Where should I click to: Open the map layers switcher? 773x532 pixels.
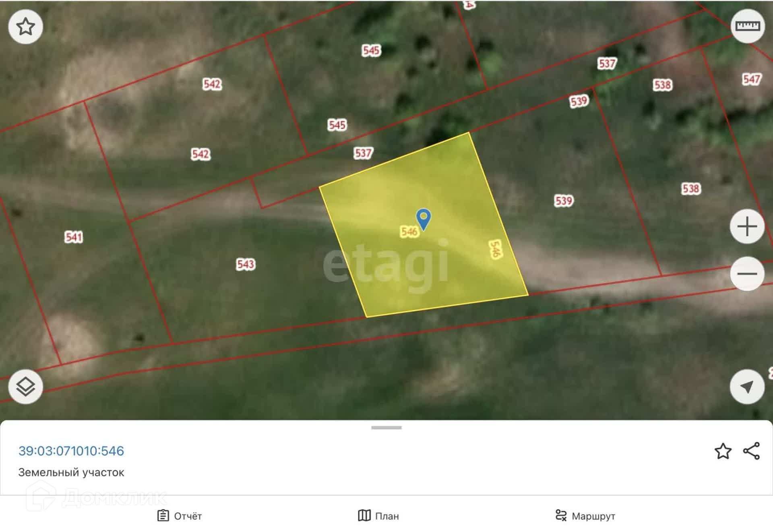25,387
